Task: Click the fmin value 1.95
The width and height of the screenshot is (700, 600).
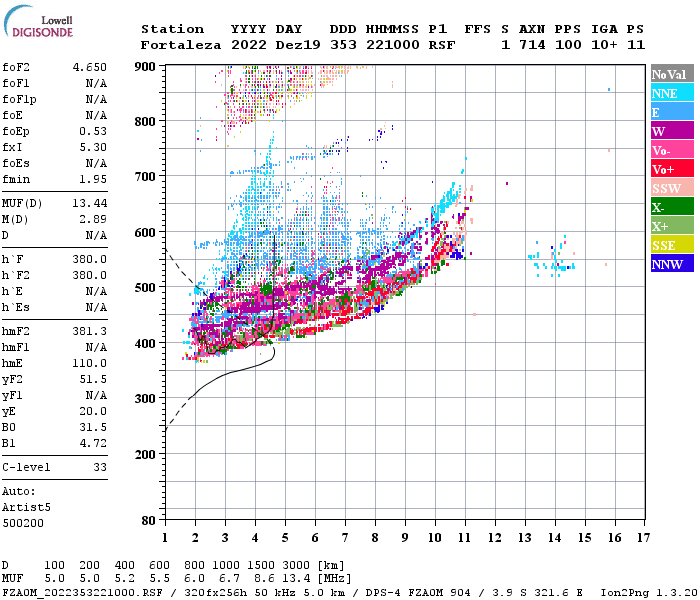Action: coord(93,179)
